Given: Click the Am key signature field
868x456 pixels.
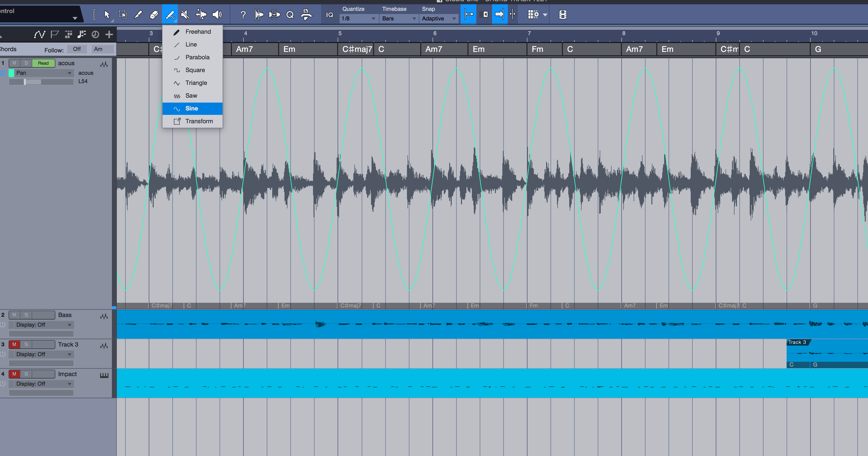Looking at the screenshot, I should [x=103, y=49].
